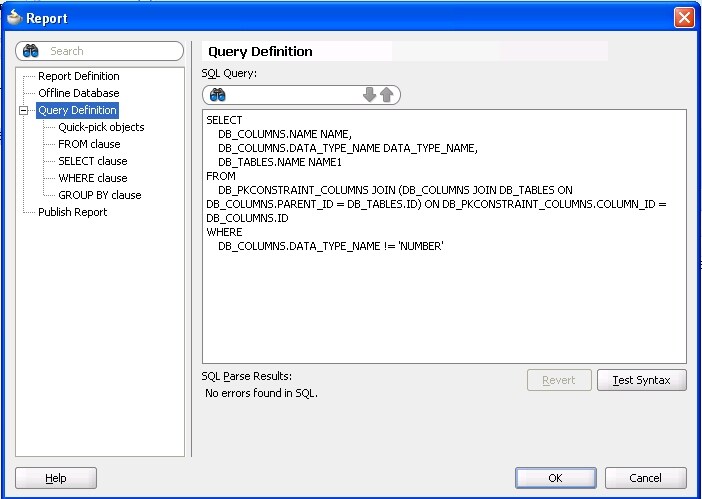Select the Query Definition tree node
Screen dimensions: 702x499
pos(77,110)
